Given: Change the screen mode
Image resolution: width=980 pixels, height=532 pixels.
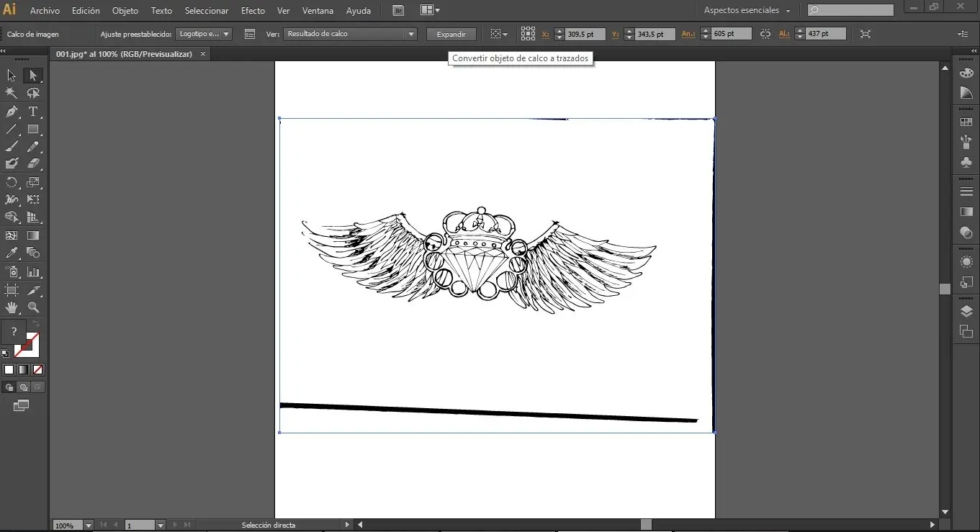Looking at the screenshot, I should pyautogui.click(x=22, y=406).
